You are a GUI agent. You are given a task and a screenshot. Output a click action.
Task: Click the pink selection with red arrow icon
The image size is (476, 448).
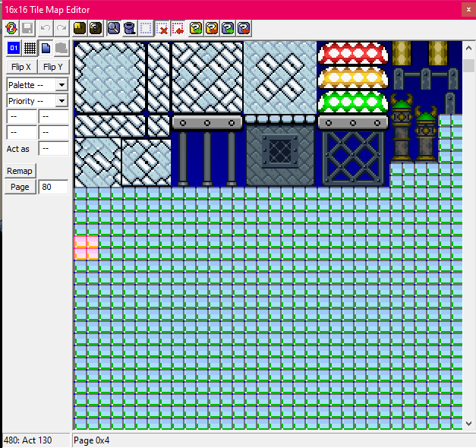click(x=178, y=29)
